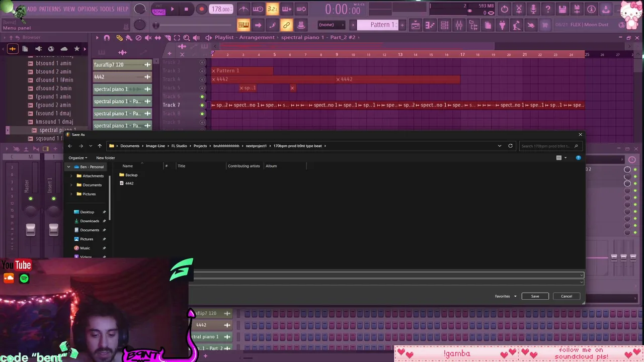This screenshot has width=644, height=362.
Task: Open address bar previous locations dropdown
Action: (500, 146)
